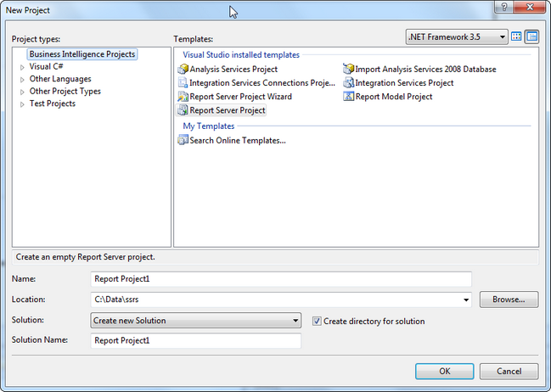
Task: Click the empty Report Server project description
Action: (x=86, y=257)
